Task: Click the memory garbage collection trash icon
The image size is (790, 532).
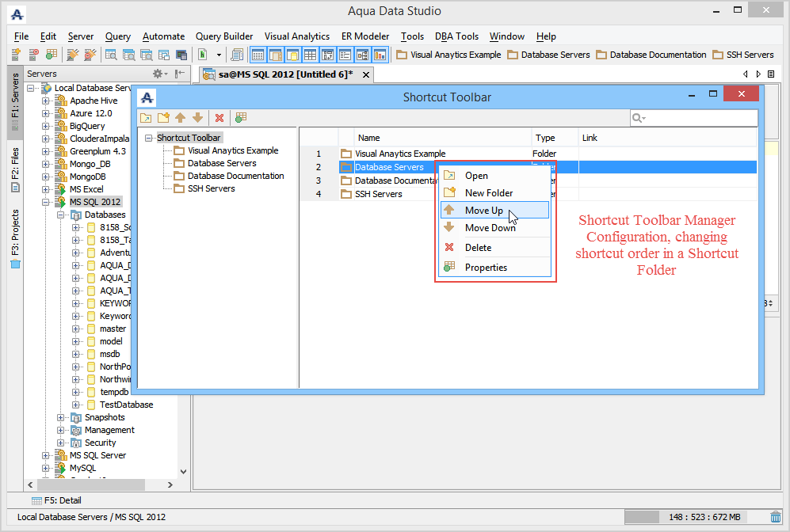Action: pos(775,517)
